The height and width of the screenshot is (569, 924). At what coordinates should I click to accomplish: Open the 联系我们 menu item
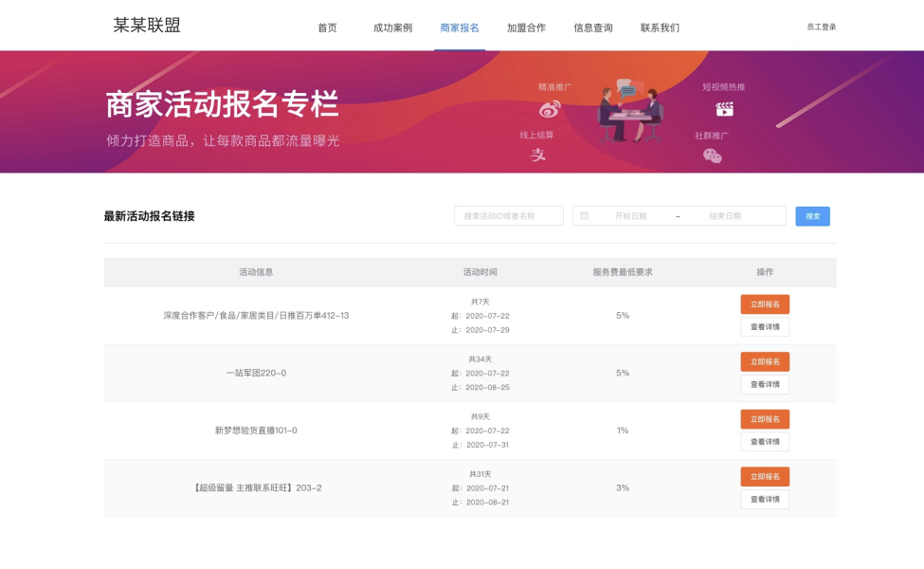660,28
